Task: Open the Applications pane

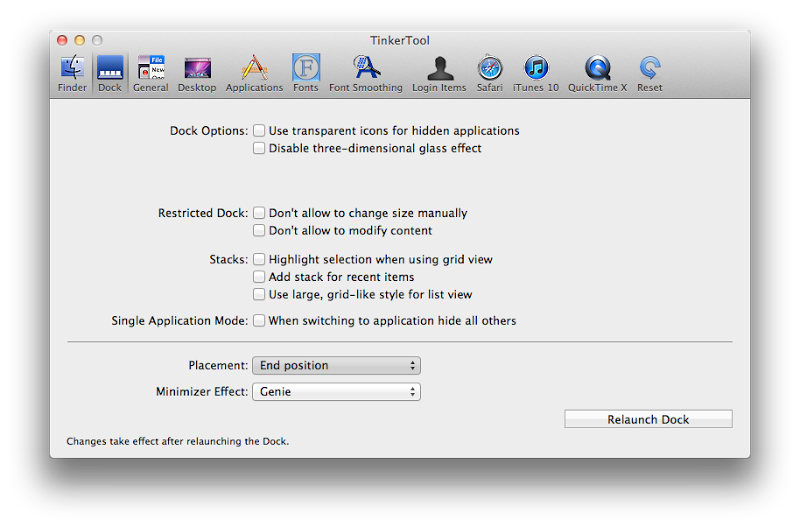Action: pyautogui.click(x=254, y=74)
